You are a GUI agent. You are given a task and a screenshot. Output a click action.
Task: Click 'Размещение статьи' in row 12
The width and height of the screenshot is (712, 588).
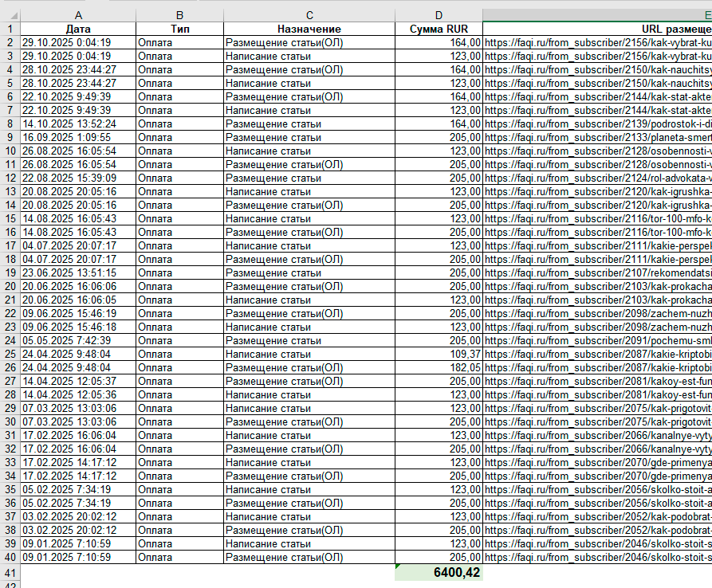pyautogui.click(x=309, y=178)
